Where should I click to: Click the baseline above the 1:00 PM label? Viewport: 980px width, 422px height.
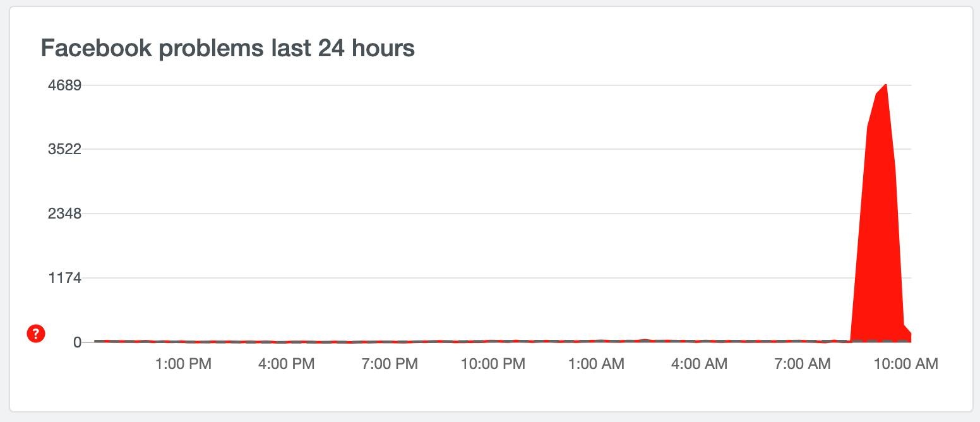(183, 341)
